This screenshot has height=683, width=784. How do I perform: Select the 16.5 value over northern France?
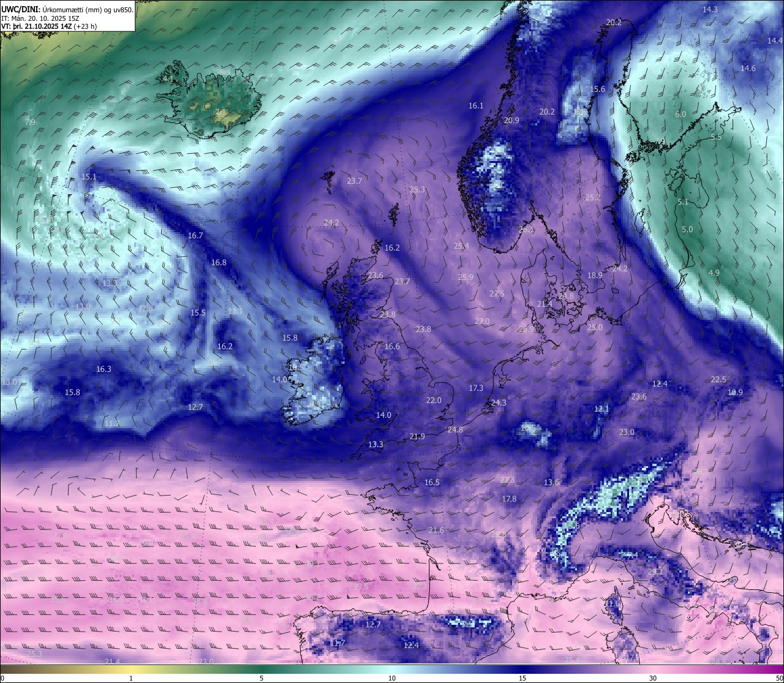click(x=432, y=482)
